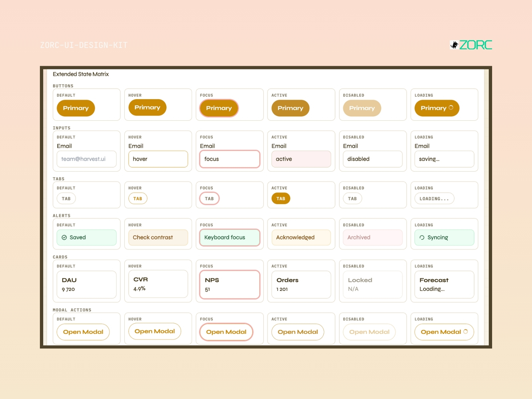Click the active-state Open Modal button
Viewport: 532px width, 399px height.
pos(298,332)
